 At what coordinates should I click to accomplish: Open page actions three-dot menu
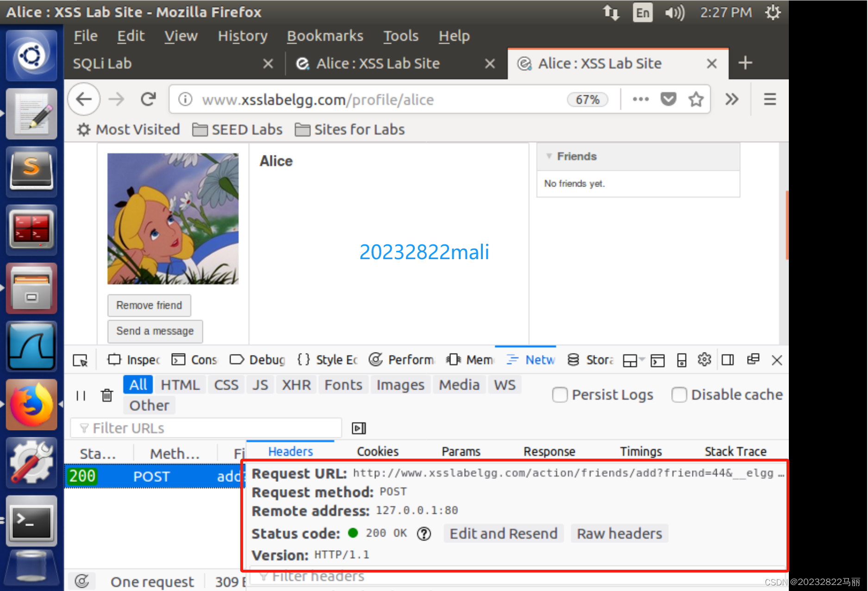click(x=641, y=99)
